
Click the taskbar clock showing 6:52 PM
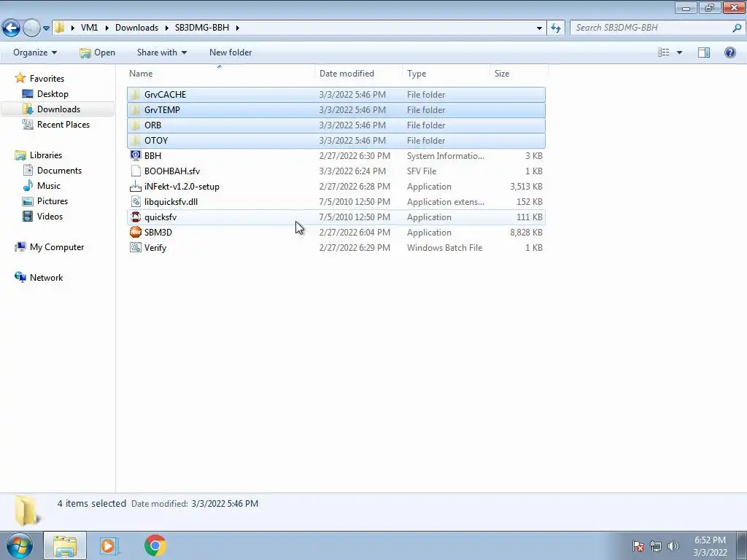(x=710, y=546)
